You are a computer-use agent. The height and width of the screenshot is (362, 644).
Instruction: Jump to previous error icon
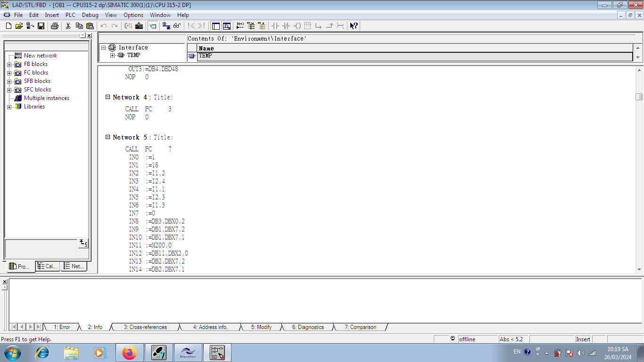191,26
